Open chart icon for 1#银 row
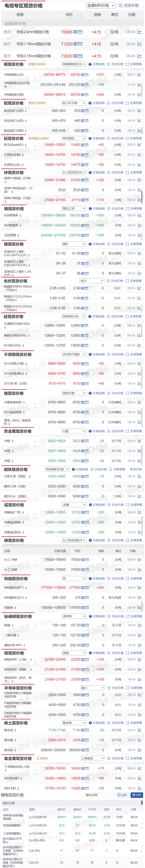The height and width of the screenshot is (868, 145). (x=140, y=441)
